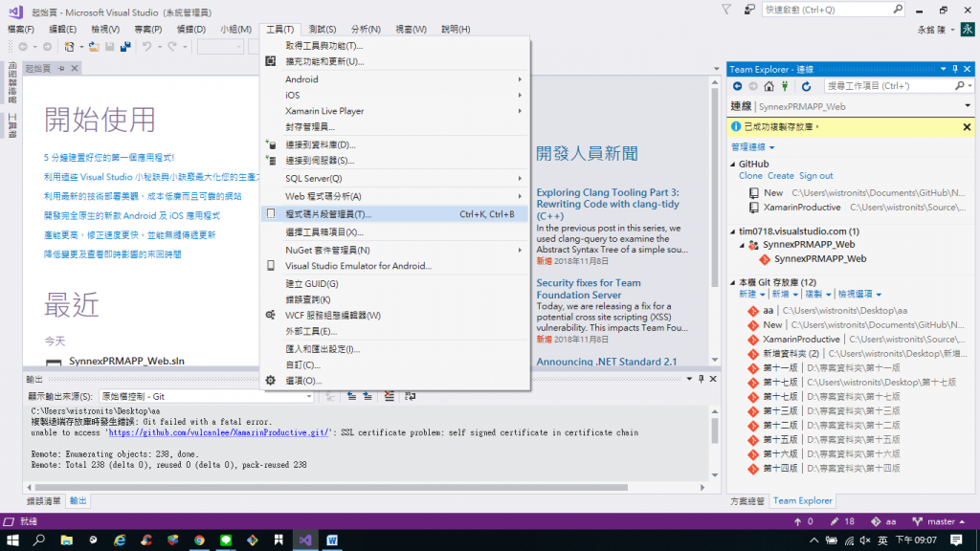Switch to Error List tab
Viewport: 980px width, 551px height.
coord(44,501)
